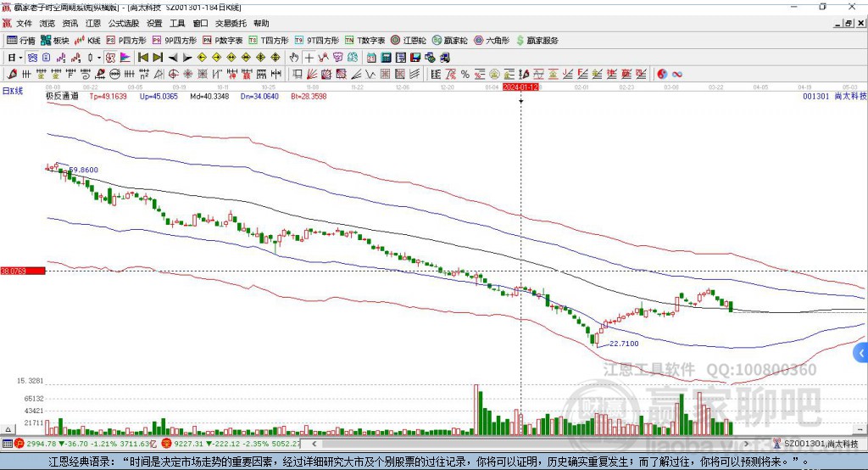The image size is (868, 470).
Task: Click the 极反通道 indicator label
Action: 62,97
